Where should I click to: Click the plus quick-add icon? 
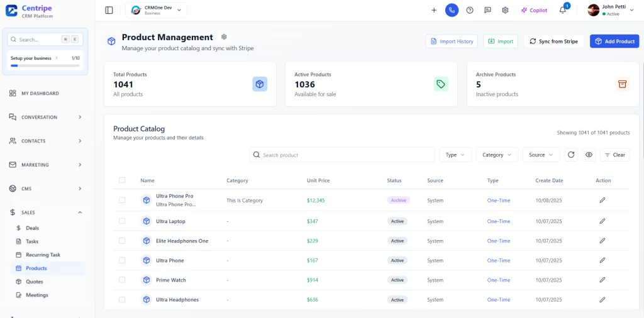(x=434, y=10)
